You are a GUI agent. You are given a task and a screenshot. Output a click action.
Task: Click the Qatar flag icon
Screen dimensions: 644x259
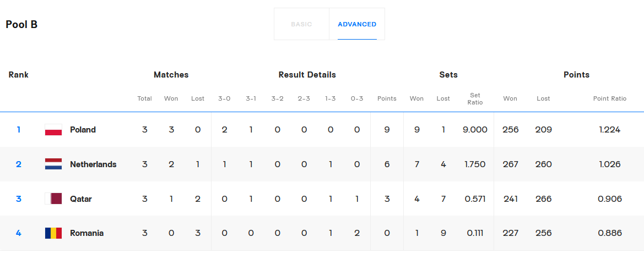pos(53,199)
